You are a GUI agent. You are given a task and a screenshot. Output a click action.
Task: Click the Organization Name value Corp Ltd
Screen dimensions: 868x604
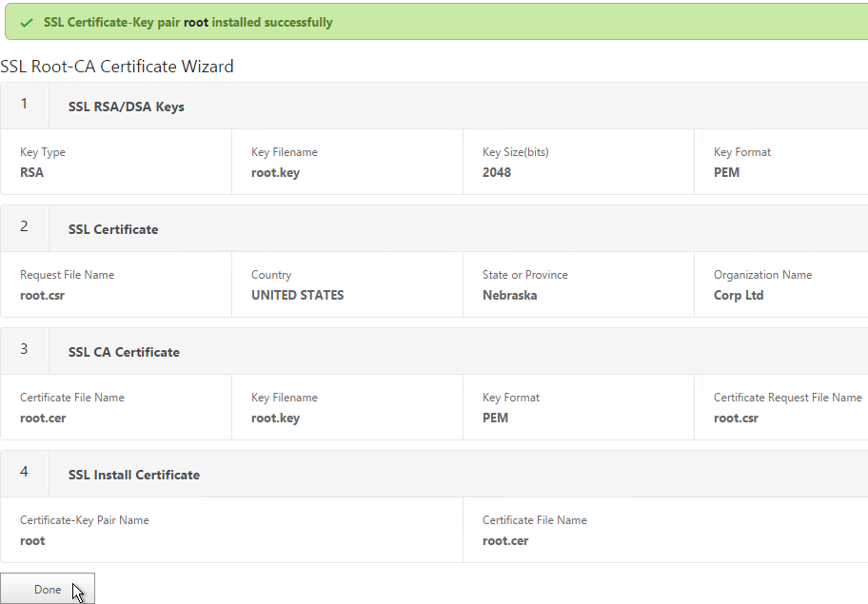click(739, 296)
